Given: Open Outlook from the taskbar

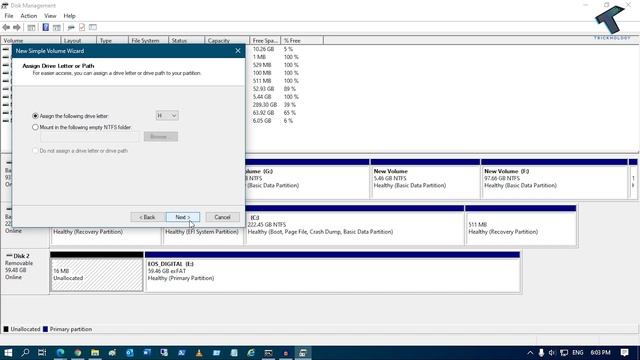Looking at the screenshot, I should (129, 353).
